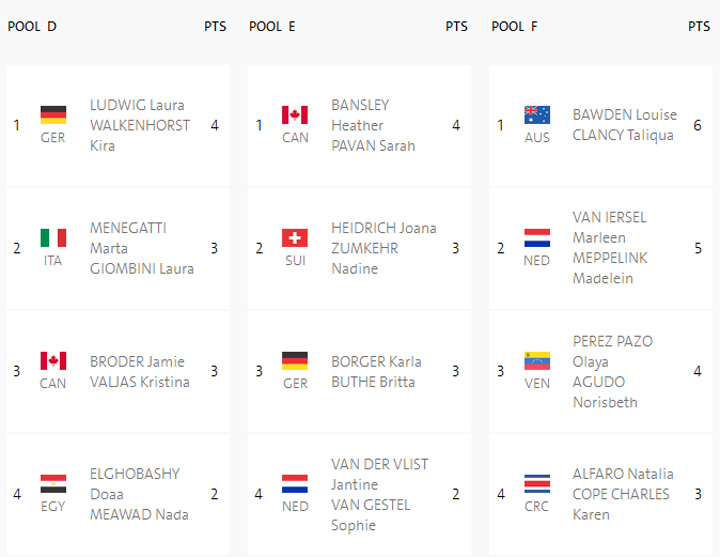
Task: Click the Australia flag in Pool F
Action: (x=537, y=115)
